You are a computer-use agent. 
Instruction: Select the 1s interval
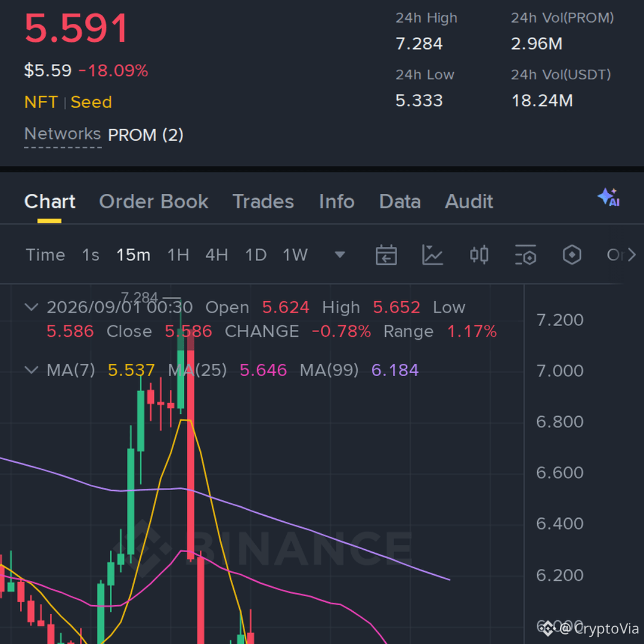click(x=91, y=255)
